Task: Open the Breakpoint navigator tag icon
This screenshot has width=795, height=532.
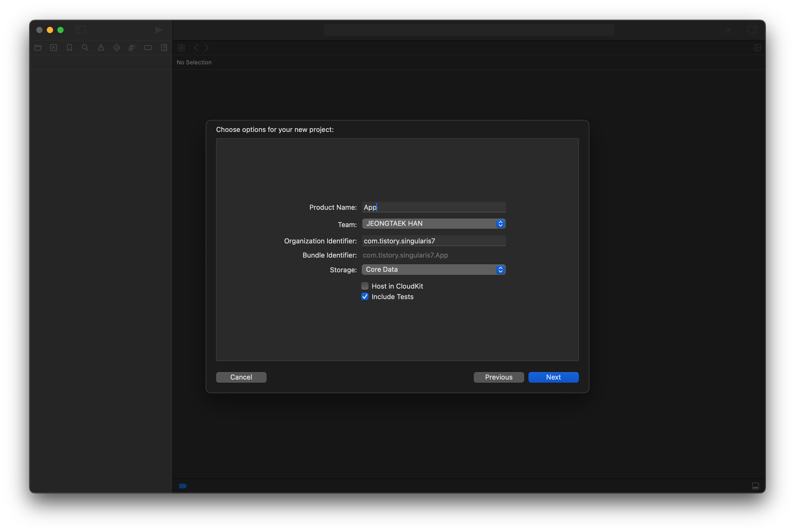Action: pos(148,48)
